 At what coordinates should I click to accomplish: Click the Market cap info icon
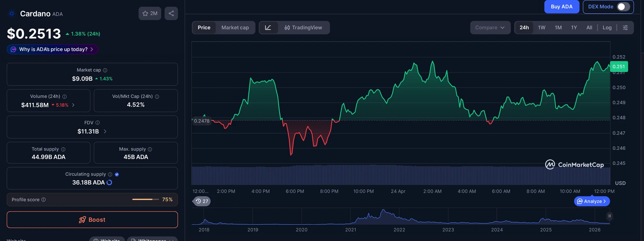tap(105, 70)
